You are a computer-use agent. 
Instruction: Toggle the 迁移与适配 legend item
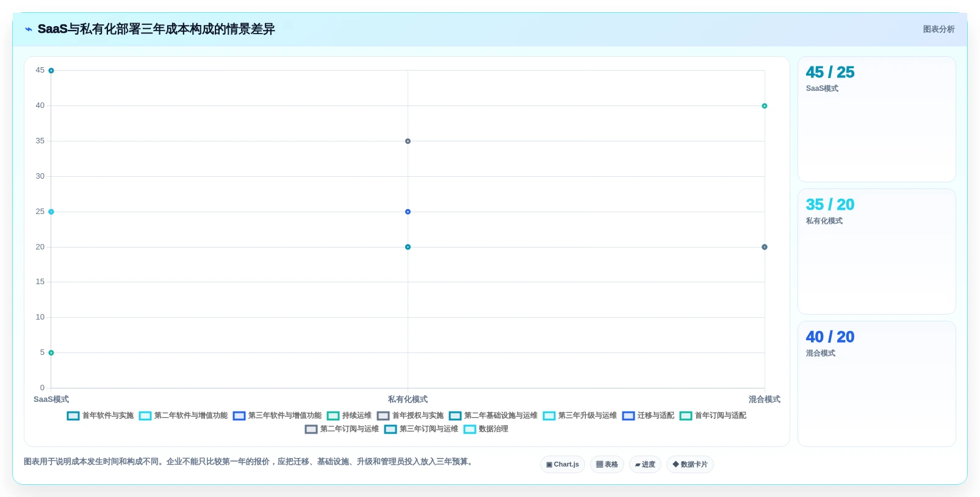click(x=648, y=415)
